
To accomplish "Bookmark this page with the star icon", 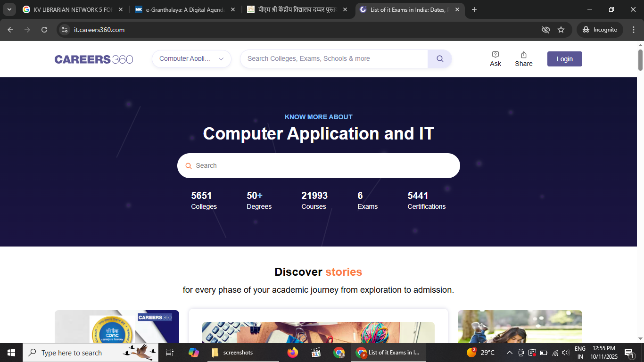I will pos(561,30).
